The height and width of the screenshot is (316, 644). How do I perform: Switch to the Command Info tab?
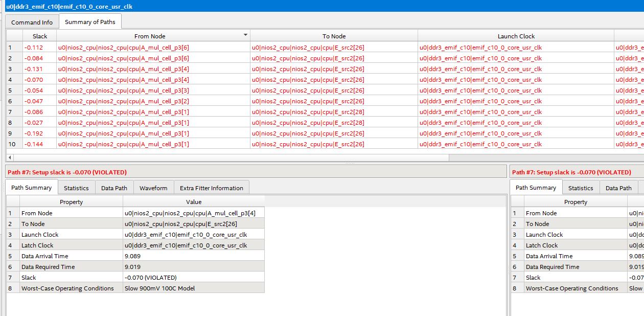32,22
